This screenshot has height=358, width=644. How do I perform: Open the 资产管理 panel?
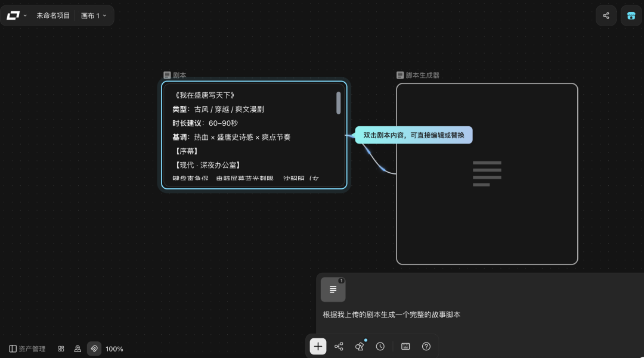(x=27, y=348)
